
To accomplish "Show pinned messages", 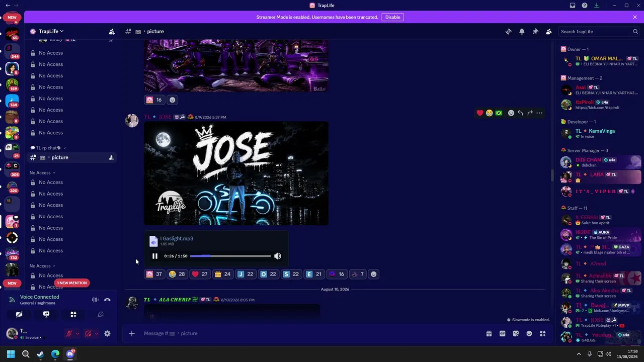I will pos(535,31).
